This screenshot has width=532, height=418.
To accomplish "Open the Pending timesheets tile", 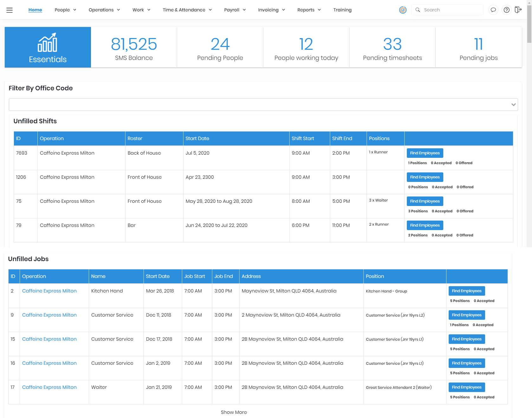I will (392, 48).
